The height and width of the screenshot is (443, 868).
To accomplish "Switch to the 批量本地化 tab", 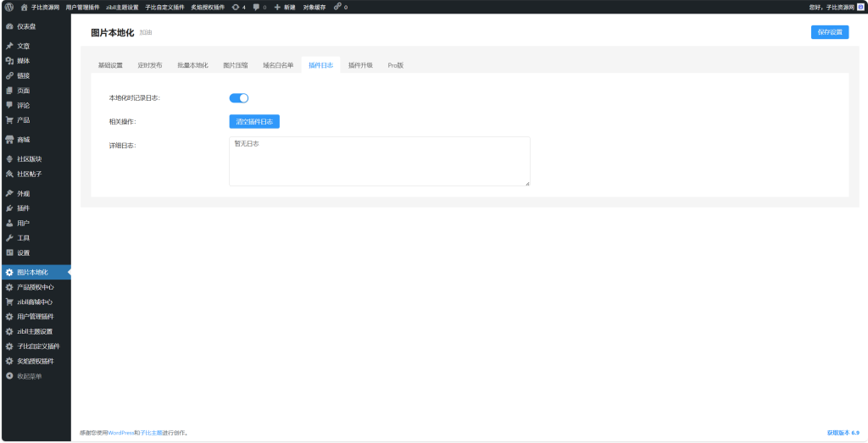I will point(192,65).
